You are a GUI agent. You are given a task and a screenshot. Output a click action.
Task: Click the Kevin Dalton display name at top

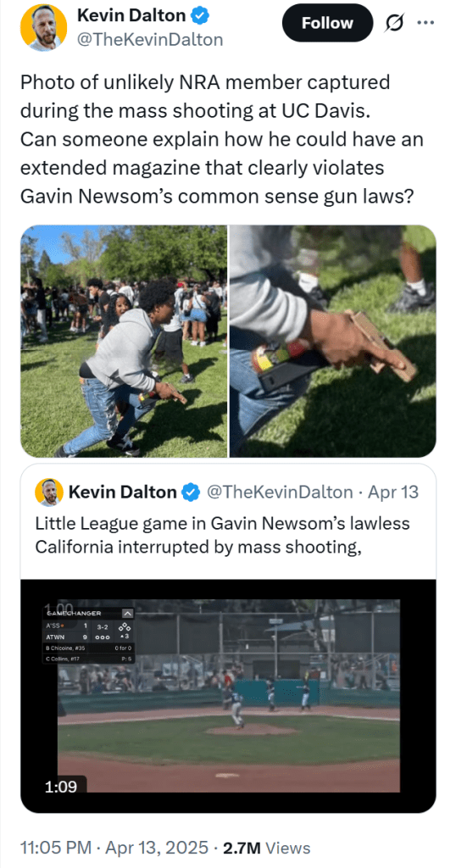pyautogui.click(x=131, y=16)
